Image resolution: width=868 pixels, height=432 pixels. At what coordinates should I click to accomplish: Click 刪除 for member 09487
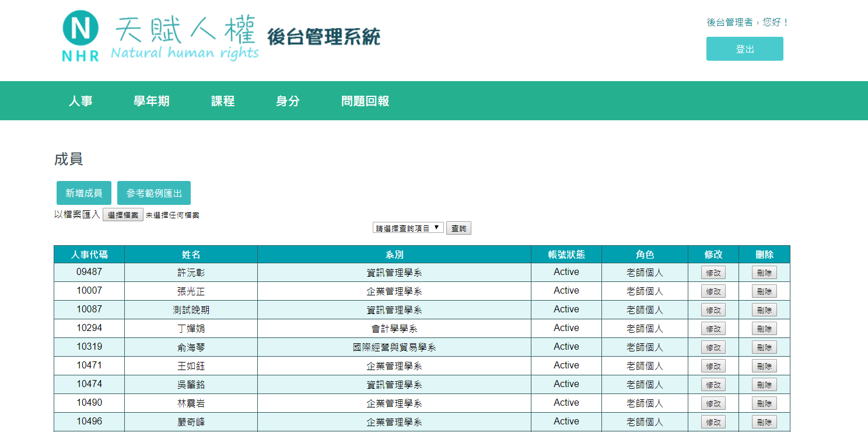click(x=764, y=273)
